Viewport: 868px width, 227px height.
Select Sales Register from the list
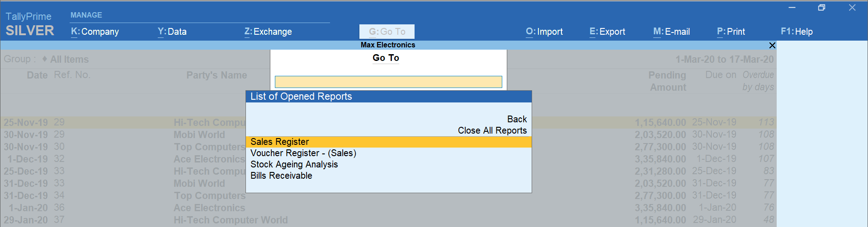coord(280,142)
